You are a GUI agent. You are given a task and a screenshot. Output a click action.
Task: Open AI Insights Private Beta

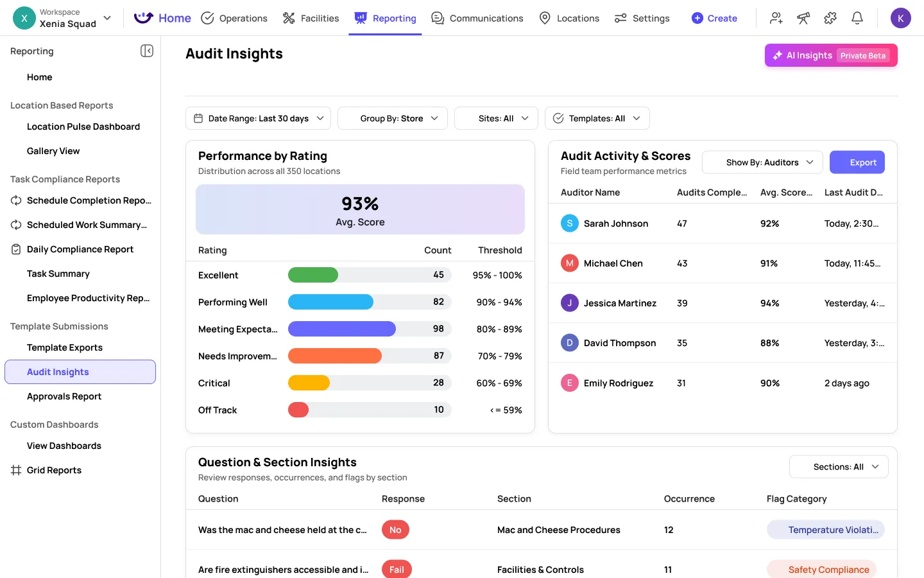pos(831,55)
